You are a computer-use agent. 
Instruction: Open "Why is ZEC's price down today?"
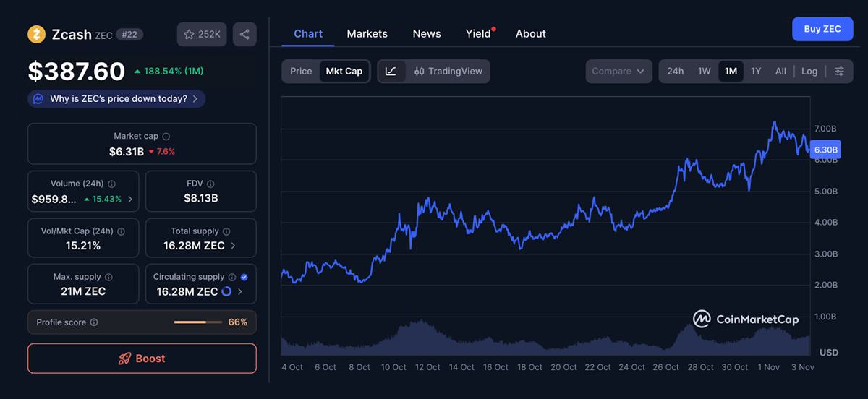point(116,99)
